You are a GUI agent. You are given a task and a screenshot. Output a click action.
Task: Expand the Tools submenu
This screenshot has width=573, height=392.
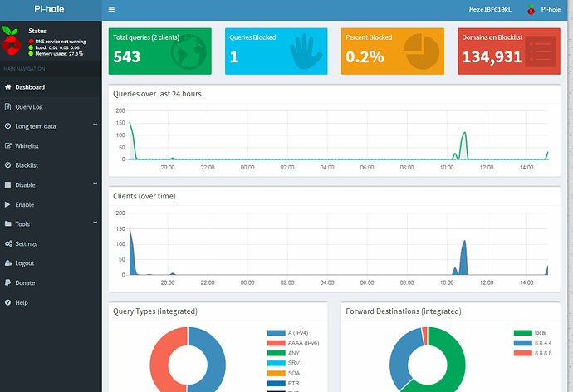tap(51, 224)
